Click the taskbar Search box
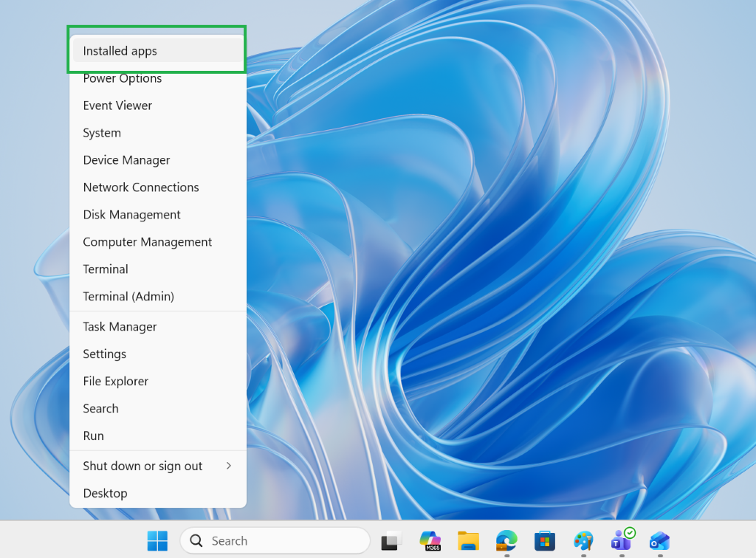Viewport: 756px width, 558px height. [x=275, y=540]
